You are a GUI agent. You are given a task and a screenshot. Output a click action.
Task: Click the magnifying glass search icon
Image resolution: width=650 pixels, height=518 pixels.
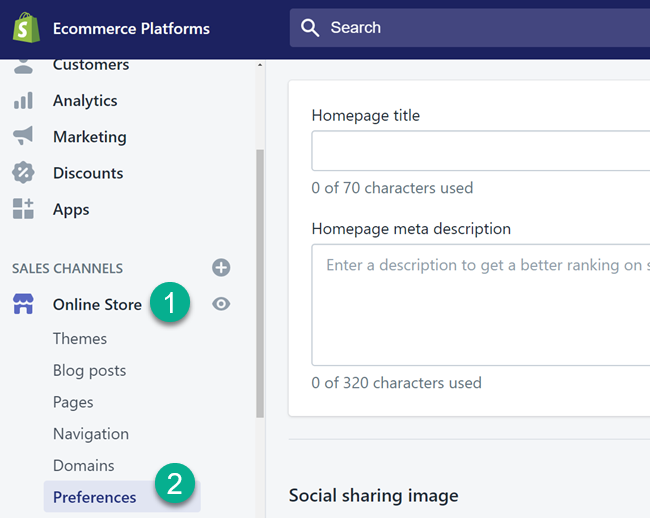[x=310, y=28]
